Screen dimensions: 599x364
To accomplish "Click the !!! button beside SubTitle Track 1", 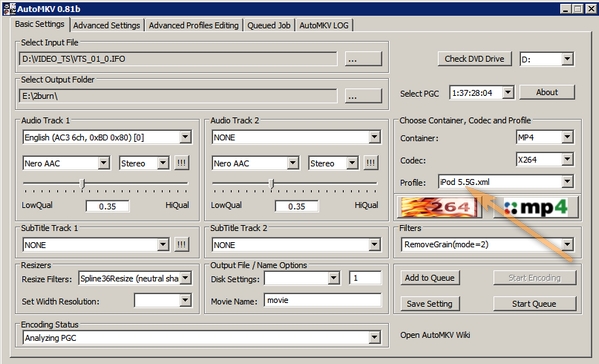I will pyautogui.click(x=181, y=244).
